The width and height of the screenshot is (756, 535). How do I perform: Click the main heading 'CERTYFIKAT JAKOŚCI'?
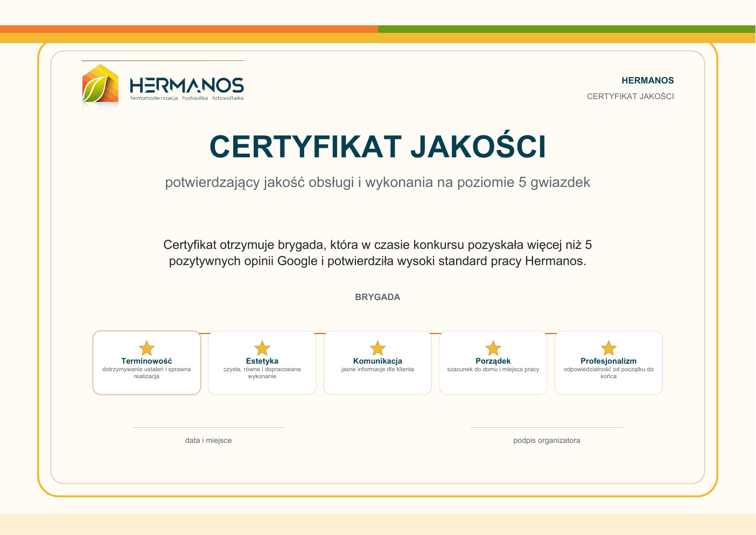pyautogui.click(x=378, y=147)
